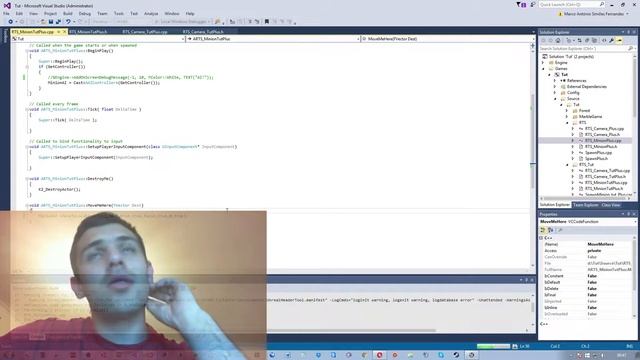The image size is (640, 360).
Task: Expand the References node
Action: click(x=555, y=81)
